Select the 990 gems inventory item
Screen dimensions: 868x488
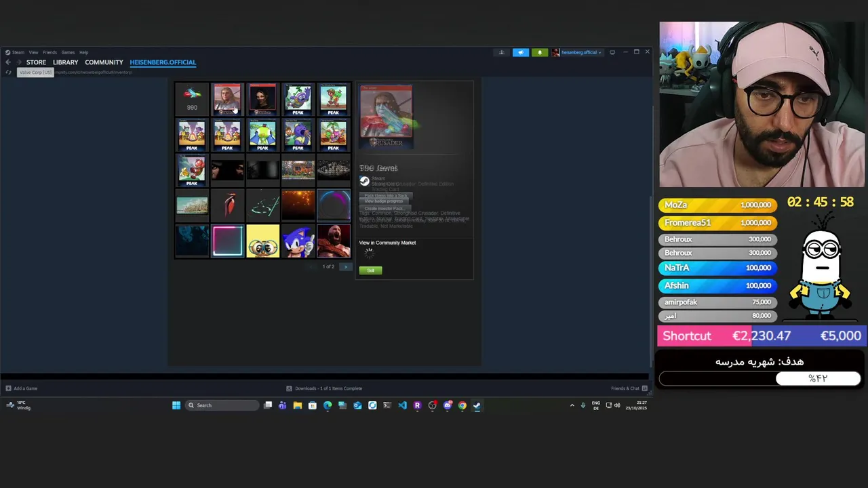pyautogui.click(x=192, y=99)
